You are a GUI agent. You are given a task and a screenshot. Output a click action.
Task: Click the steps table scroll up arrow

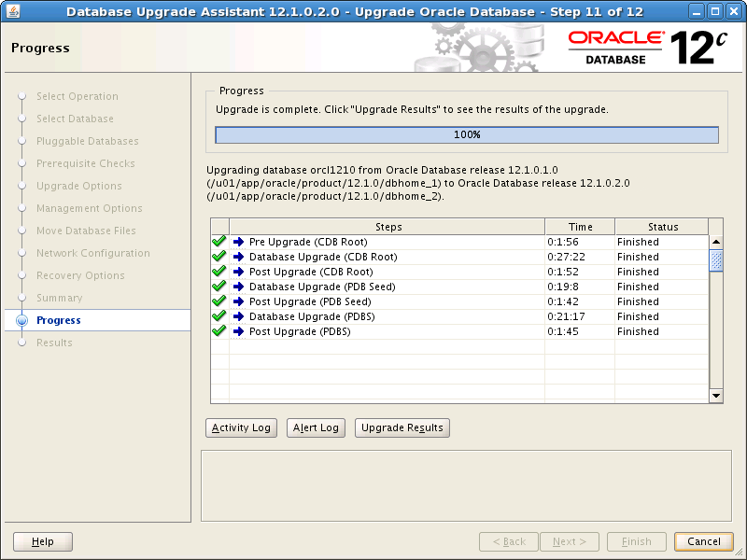716,242
